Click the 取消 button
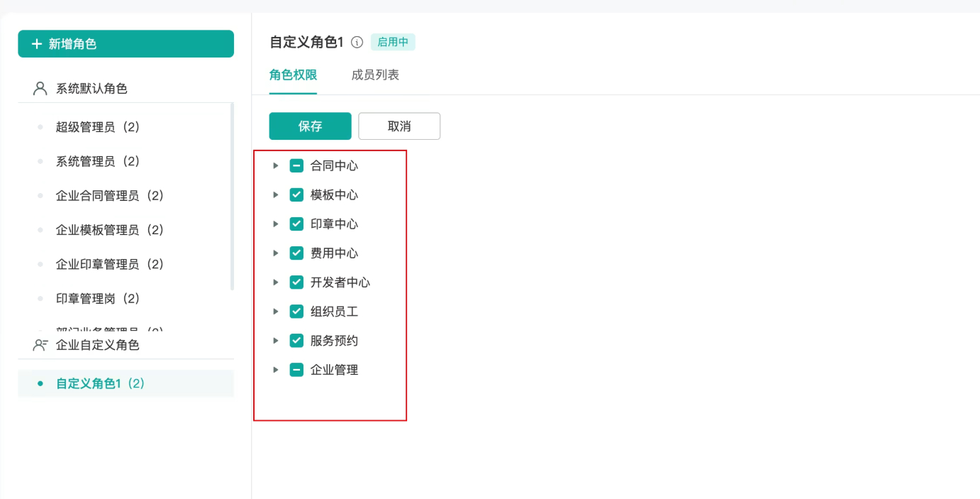Screen dimensions: 980x499 point(399,126)
